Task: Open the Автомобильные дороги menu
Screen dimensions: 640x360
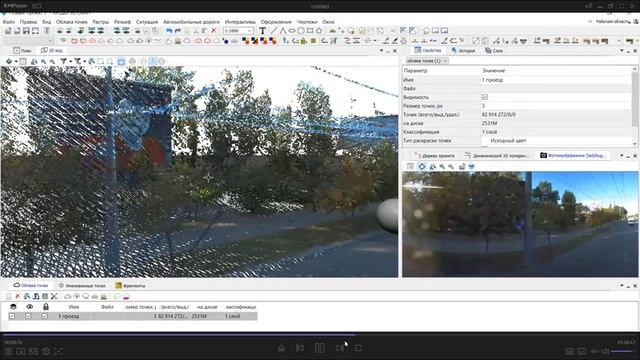Action: click(191, 22)
